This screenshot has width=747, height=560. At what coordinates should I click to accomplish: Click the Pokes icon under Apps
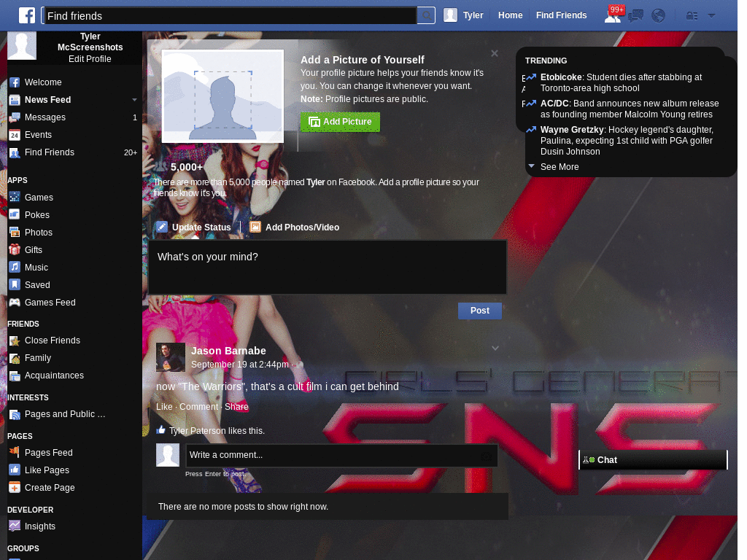coord(15,214)
